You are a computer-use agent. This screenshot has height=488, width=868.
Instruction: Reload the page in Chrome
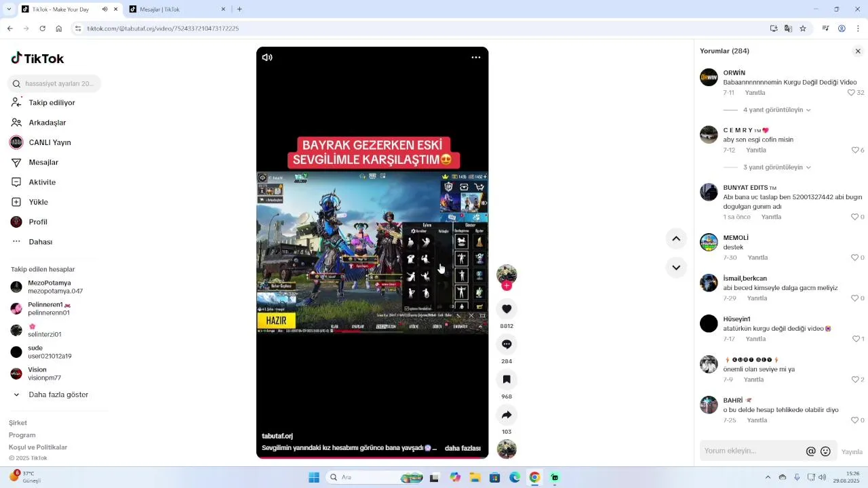(x=42, y=28)
